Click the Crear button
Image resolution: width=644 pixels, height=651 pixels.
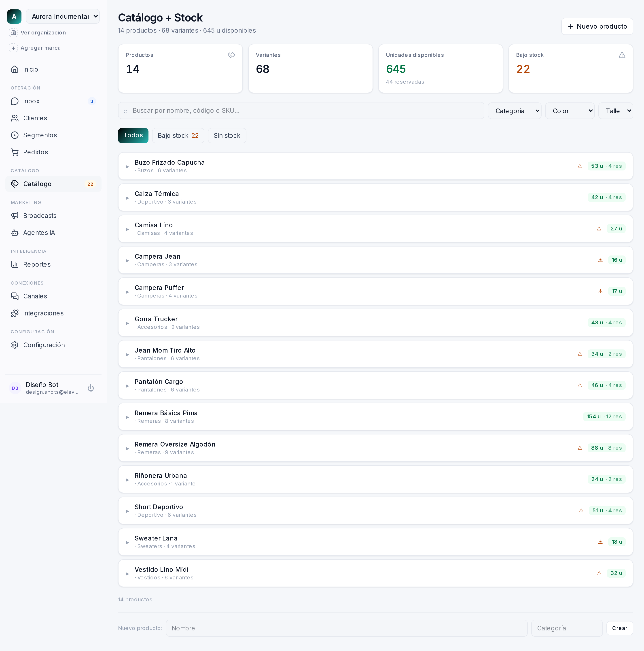coord(620,628)
